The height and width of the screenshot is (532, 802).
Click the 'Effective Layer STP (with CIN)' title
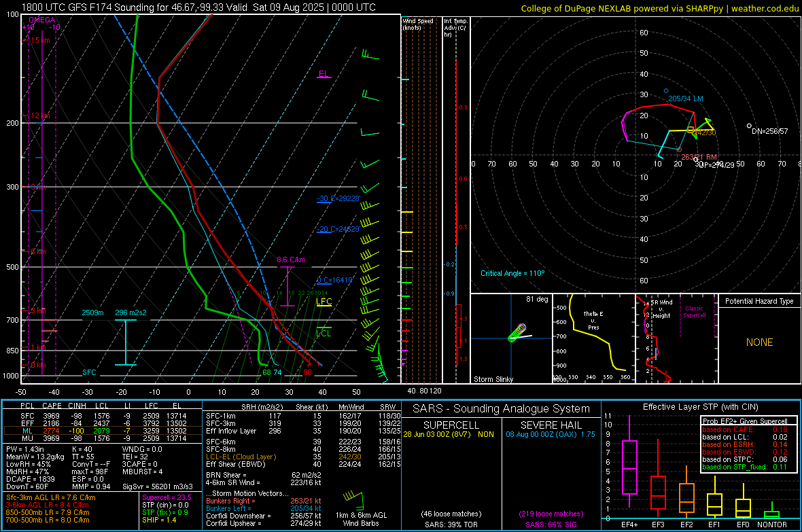coord(700,407)
